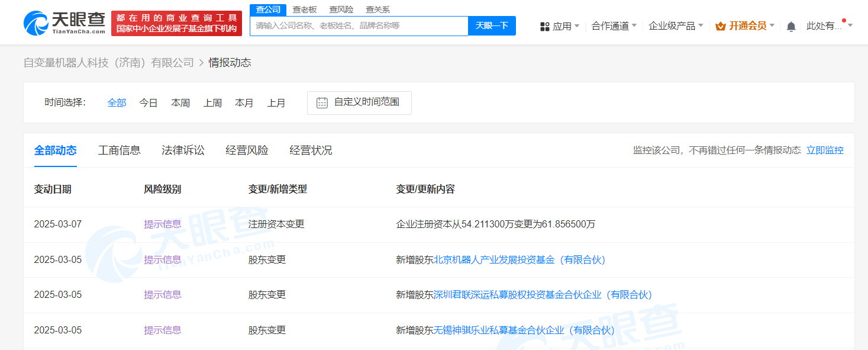The image size is (868, 350).
Task: Click the red promotional banner
Action: point(176,23)
